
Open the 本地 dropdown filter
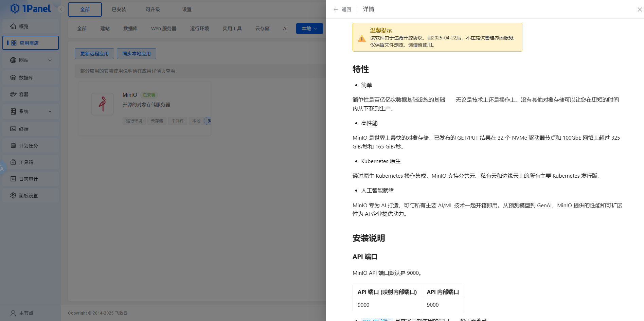click(x=309, y=29)
